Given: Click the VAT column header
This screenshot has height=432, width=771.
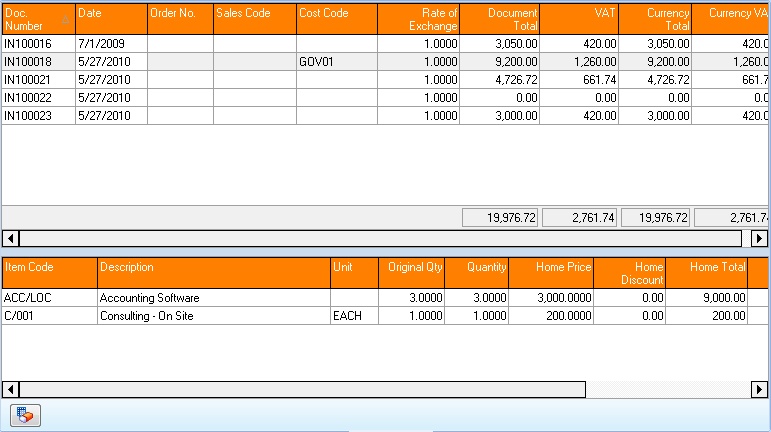Looking at the screenshot, I should tap(579, 19).
